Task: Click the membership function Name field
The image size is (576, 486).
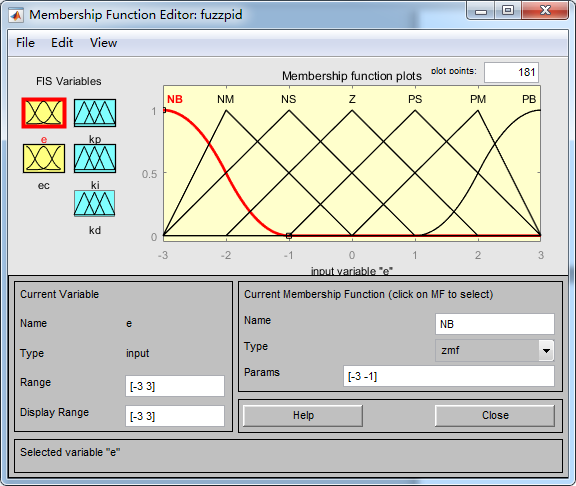Action: tap(494, 324)
